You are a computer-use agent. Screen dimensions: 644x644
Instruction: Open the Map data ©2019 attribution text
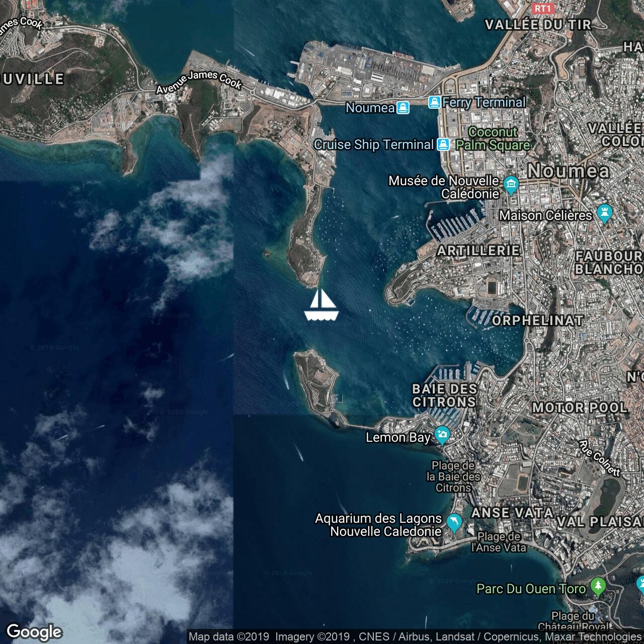pos(228,637)
